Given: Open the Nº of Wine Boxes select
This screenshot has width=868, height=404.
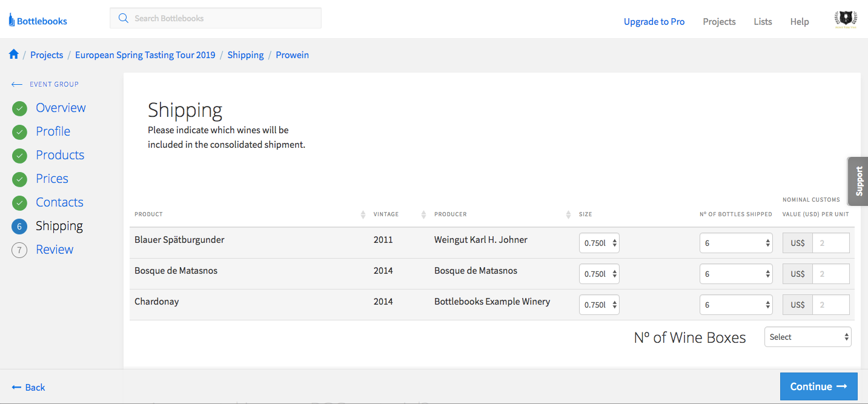Looking at the screenshot, I should tap(808, 337).
